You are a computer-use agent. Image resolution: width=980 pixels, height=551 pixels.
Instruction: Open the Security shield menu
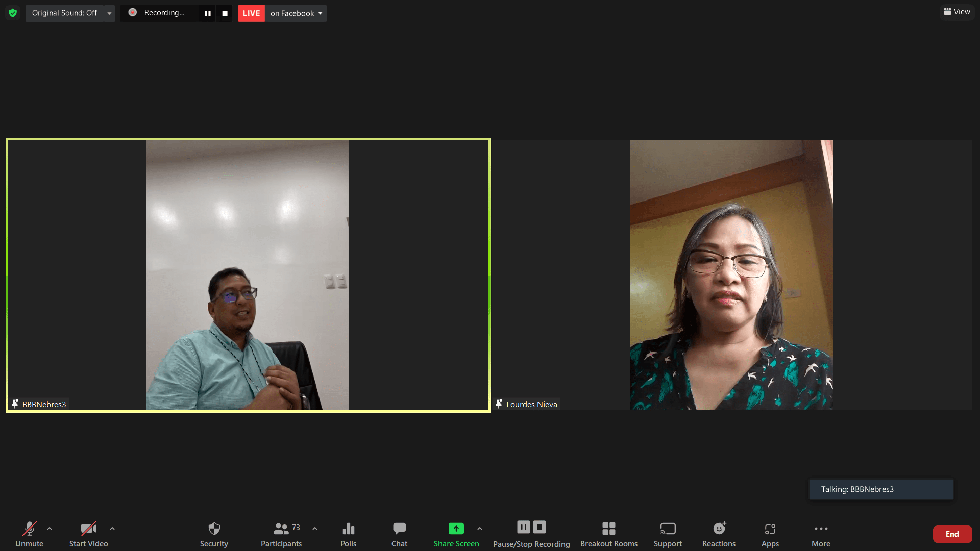coord(214,534)
